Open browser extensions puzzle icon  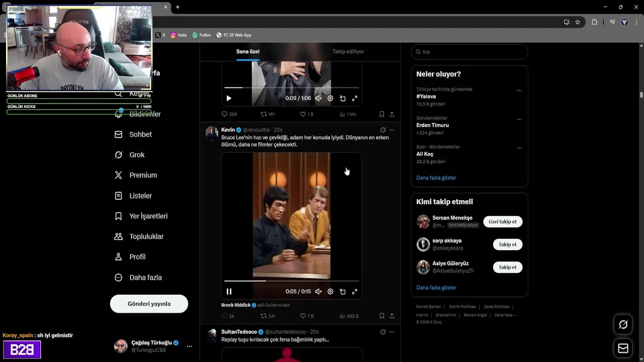(594, 22)
